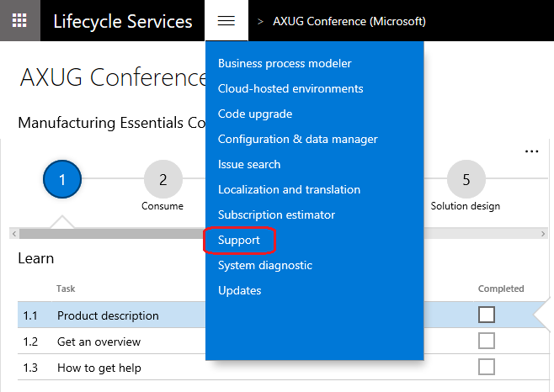The width and height of the screenshot is (554, 392).
Task: Choose Cloud-hosted environments from menu
Action: click(290, 88)
